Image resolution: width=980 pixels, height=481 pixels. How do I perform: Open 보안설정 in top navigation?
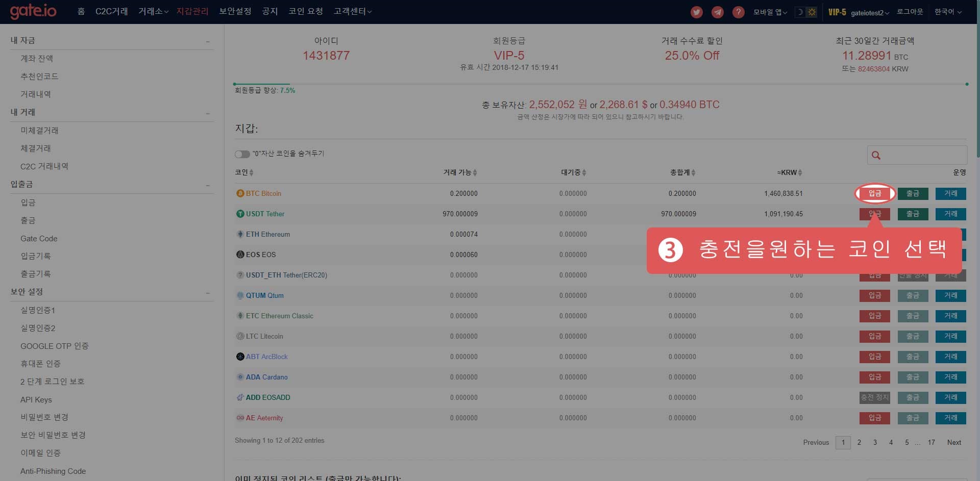(x=235, y=11)
